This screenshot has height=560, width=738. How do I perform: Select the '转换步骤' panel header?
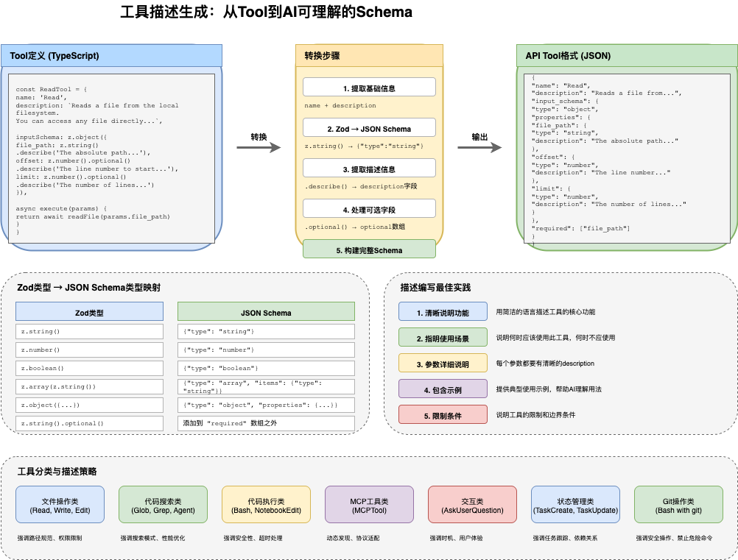[369, 55]
